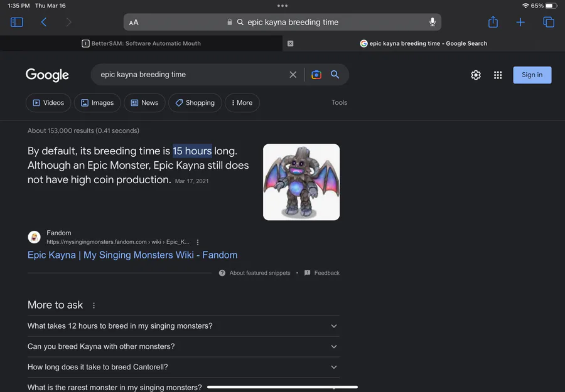565x392 pixels.
Task: Go to the Google logo homepage
Action: pyautogui.click(x=47, y=75)
